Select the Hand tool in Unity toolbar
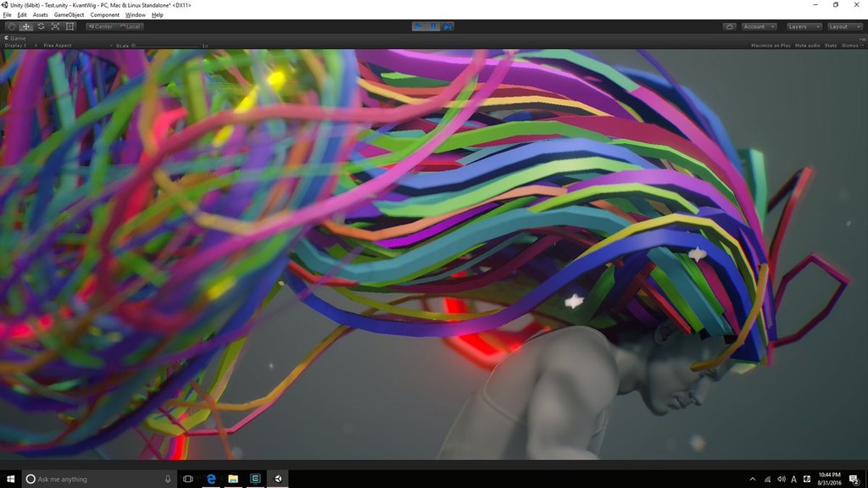Viewport: 868px width, 488px height. pos(11,26)
